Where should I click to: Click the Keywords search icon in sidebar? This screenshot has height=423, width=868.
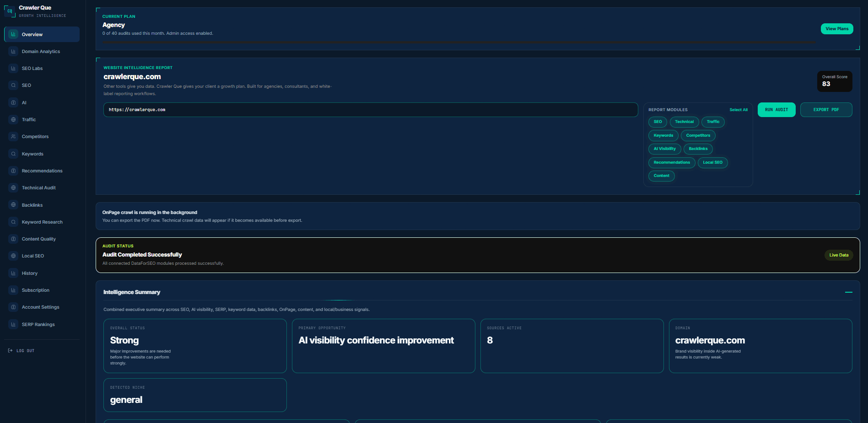coord(13,154)
